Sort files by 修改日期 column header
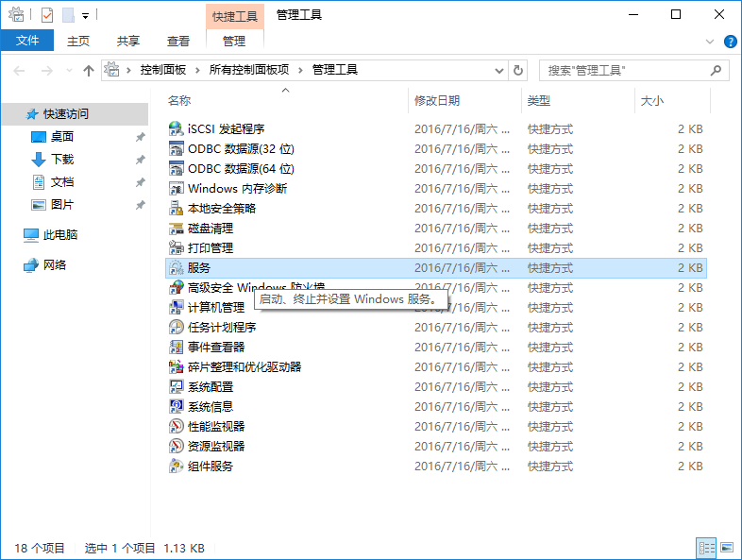 [x=437, y=100]
